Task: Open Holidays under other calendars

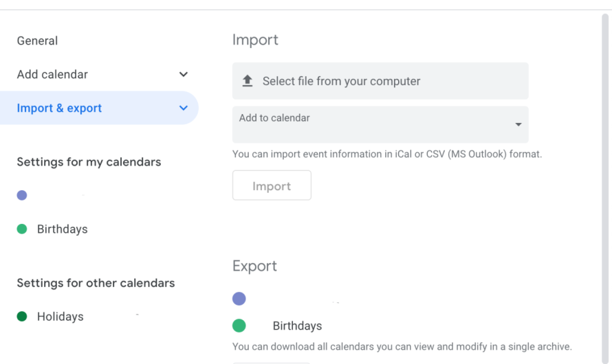Action: (60, 317)
